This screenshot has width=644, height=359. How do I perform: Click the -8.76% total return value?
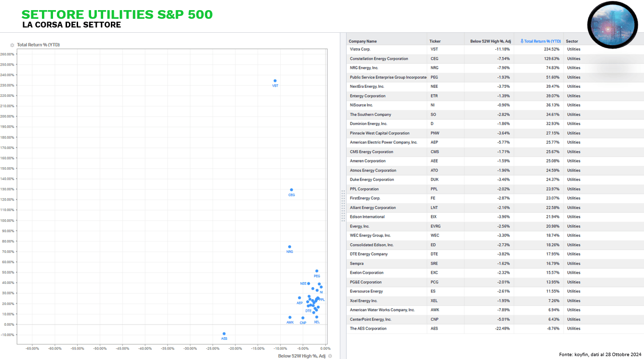(x=552, y=329)
